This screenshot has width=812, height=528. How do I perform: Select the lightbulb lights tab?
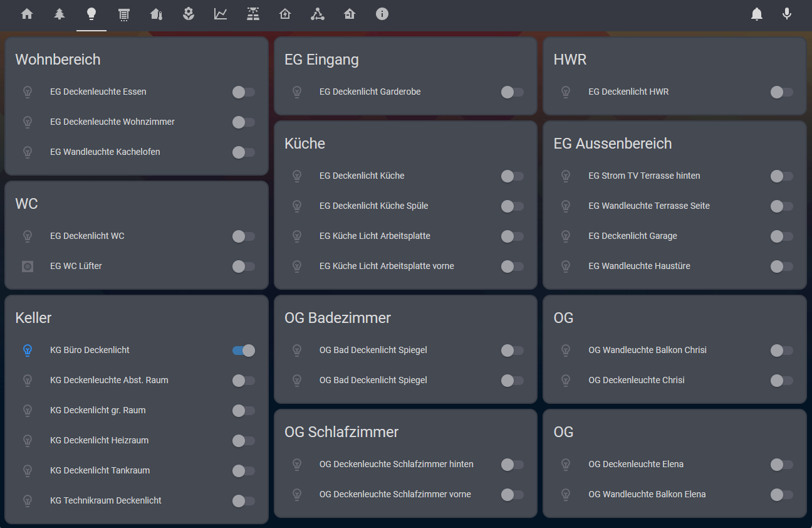pyautogui.click(x=91, y=14)
